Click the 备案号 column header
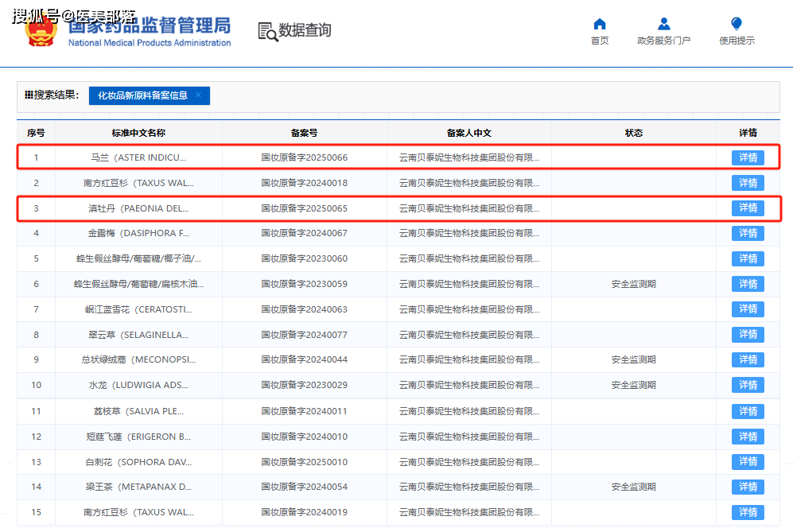793x532 pixels. tap(304, 133)
